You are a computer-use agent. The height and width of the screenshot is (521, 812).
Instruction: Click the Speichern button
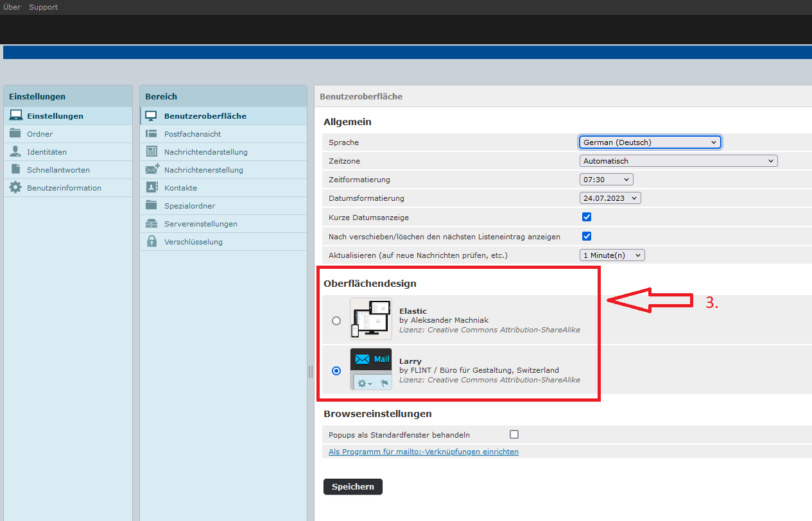coord(352,487)
